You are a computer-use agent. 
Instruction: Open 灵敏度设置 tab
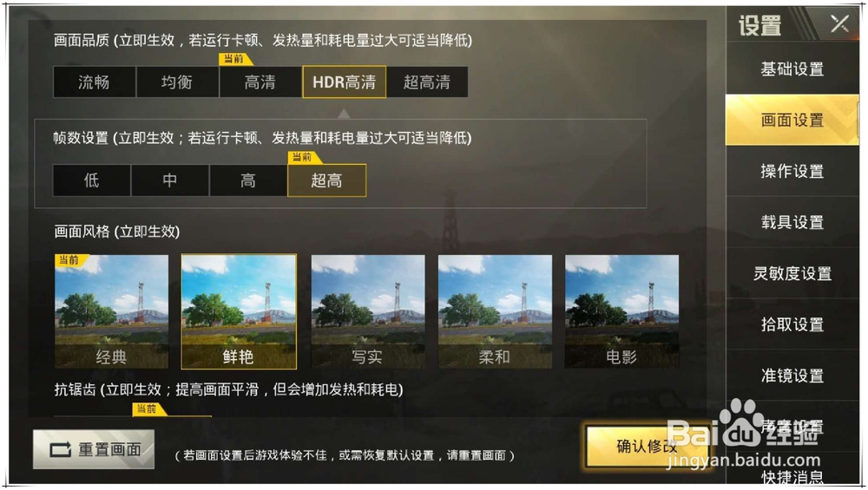click(x=792, y=273)
